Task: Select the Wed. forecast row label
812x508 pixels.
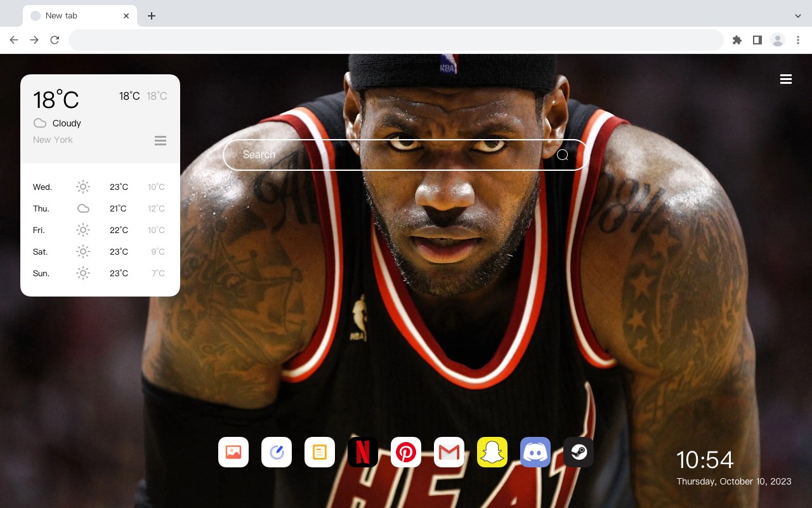Action: 43,187
